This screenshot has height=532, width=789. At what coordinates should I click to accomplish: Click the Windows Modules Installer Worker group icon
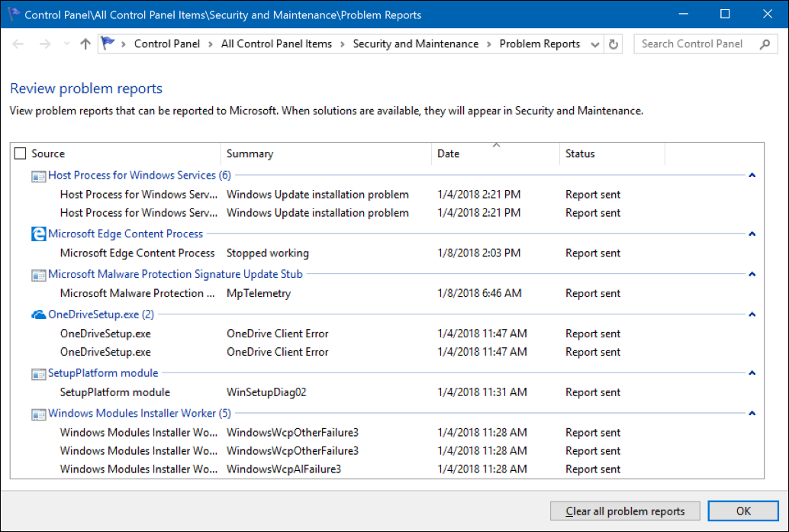38,414
